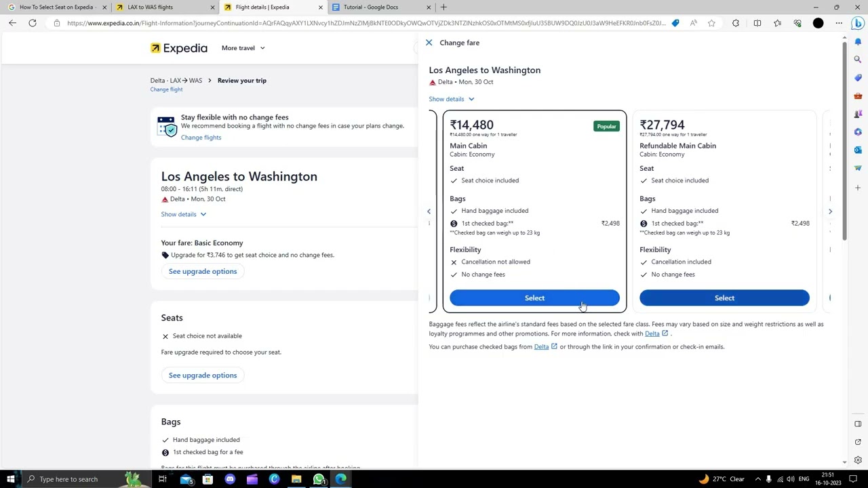Click the Expedia logo

tap(179, 48)
